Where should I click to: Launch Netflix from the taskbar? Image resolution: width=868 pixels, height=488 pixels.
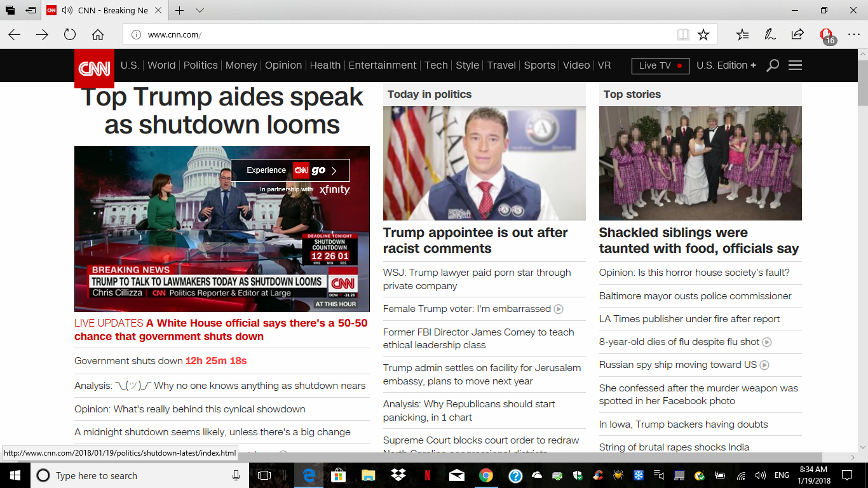pyautogui.click(x=428, y=475)
